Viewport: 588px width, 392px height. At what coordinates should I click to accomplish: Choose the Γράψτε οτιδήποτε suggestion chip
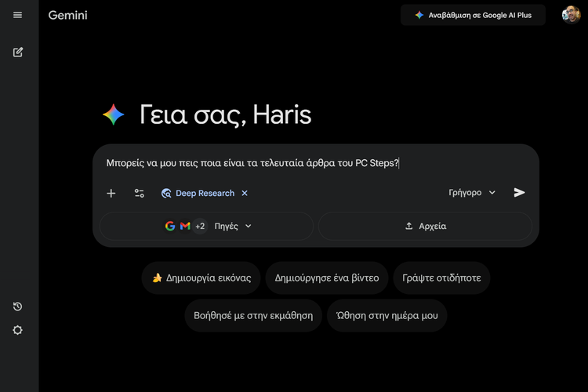point(442,278)
